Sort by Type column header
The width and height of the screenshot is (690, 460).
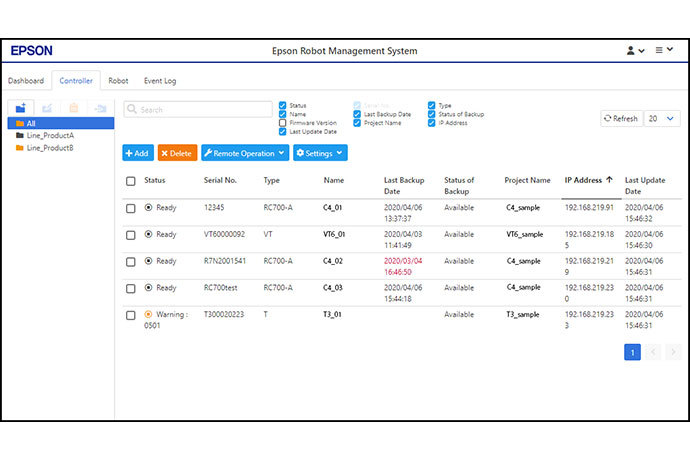coord(272,180)
